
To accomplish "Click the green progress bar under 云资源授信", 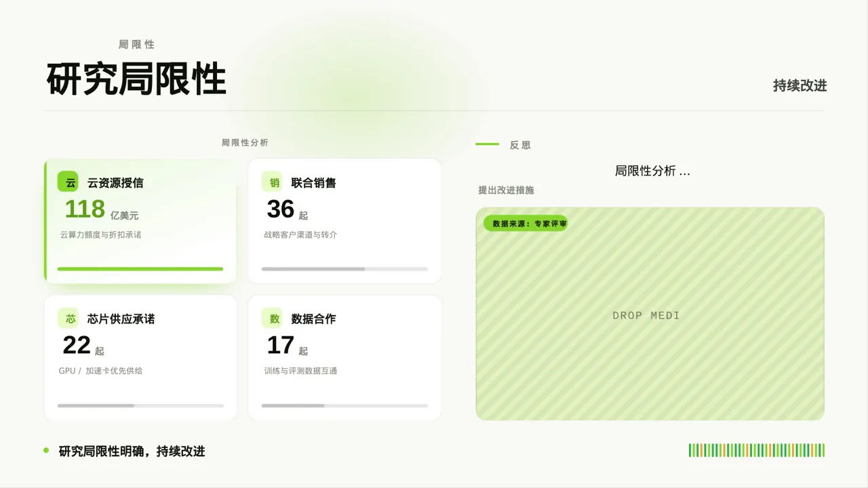I will [x=140, y=269].
